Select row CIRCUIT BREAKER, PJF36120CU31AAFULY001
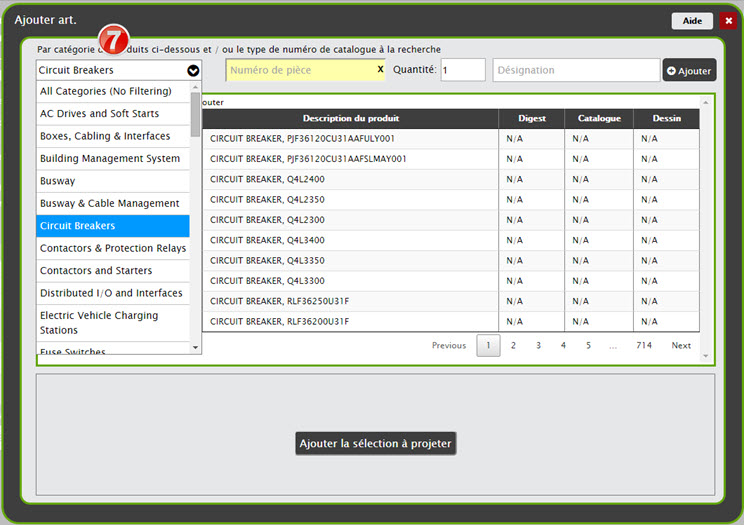 coord(451,139)
